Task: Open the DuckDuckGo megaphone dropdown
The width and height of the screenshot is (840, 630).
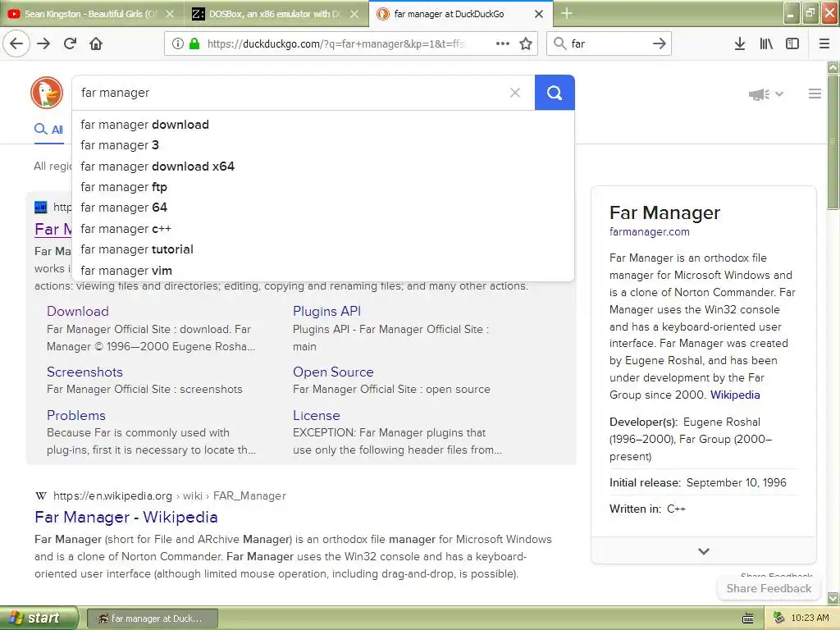Action: pos(766,94)
